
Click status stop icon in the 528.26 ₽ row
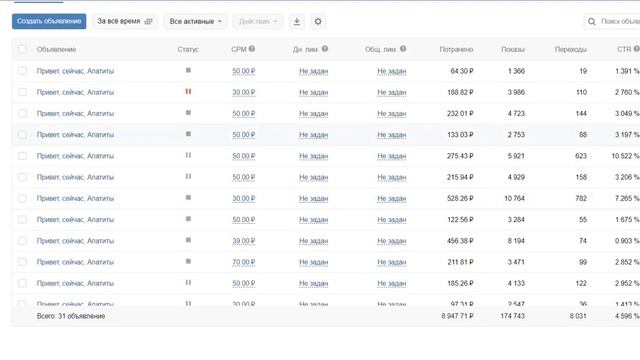pyautogui.click(x=188, y=198)
